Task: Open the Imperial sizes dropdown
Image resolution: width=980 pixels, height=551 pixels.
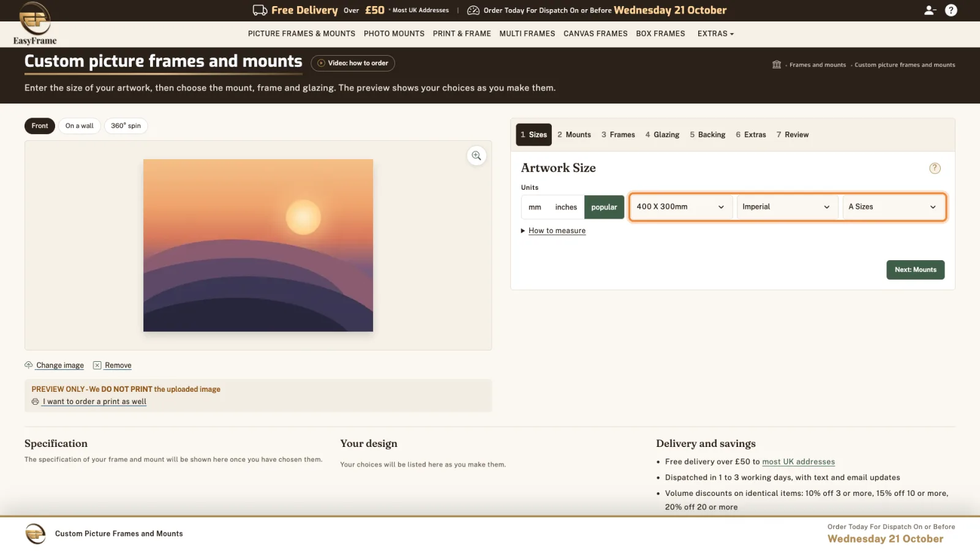Action: (x=786, y=207)
